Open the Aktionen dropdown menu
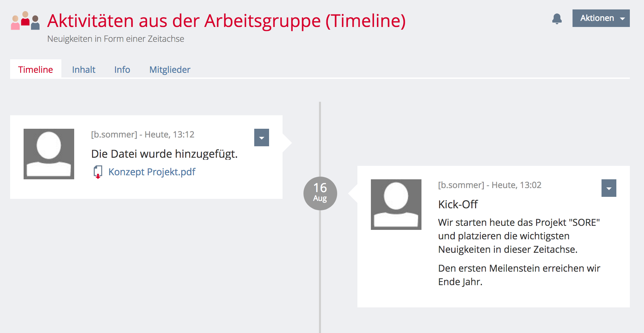 (x=601, y=18)
